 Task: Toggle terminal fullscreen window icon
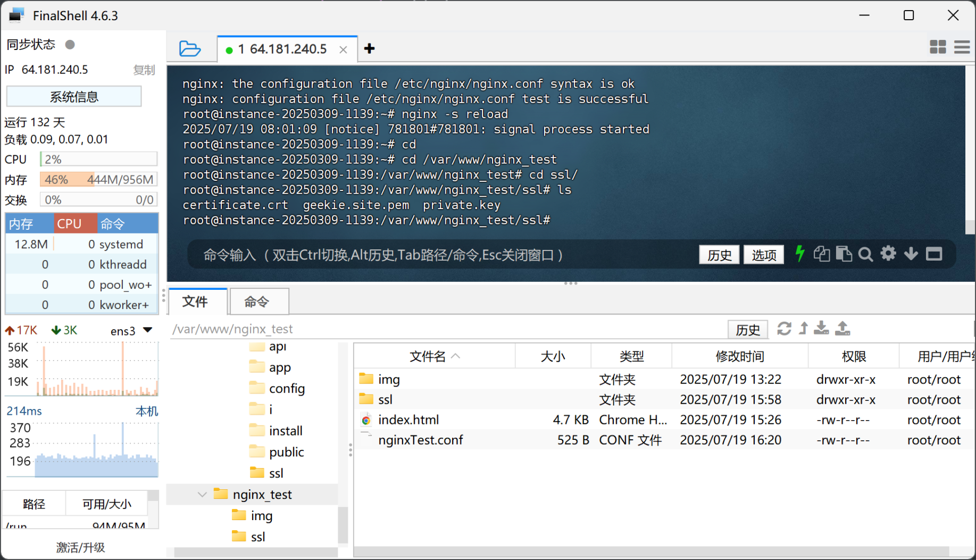tap(934, 254)
